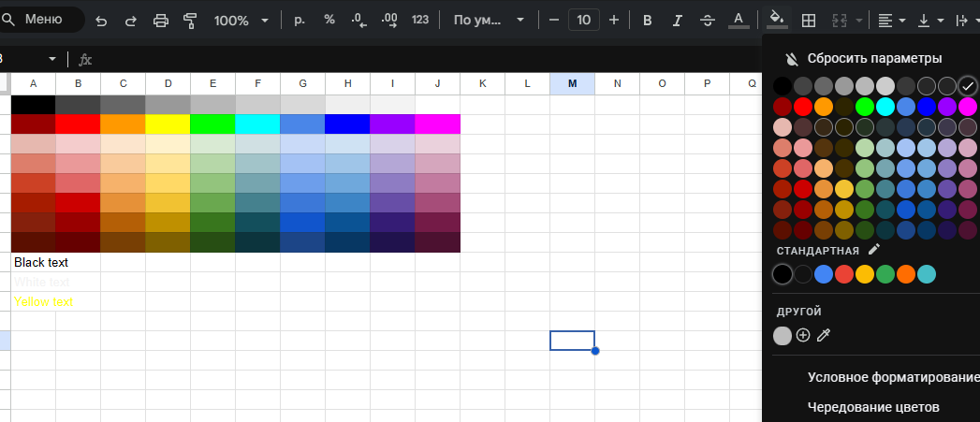Select the column P header
Image resolution: width=980 pixels, height=422 pixels.
pyautogui.click(x=707, y=84)
